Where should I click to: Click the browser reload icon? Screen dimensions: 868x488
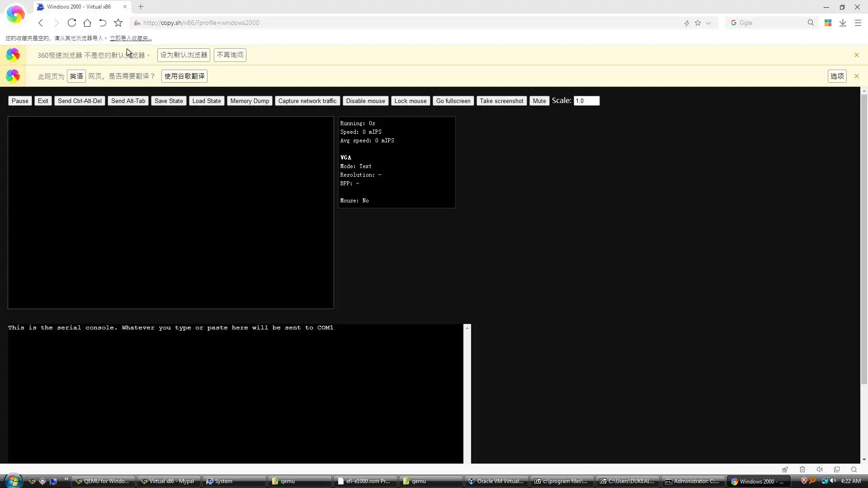pyautogui.click(x=71, y=23)
